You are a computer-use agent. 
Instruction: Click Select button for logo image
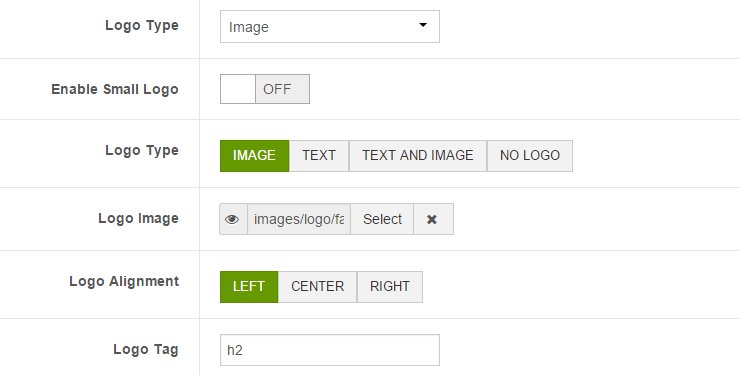382,219
